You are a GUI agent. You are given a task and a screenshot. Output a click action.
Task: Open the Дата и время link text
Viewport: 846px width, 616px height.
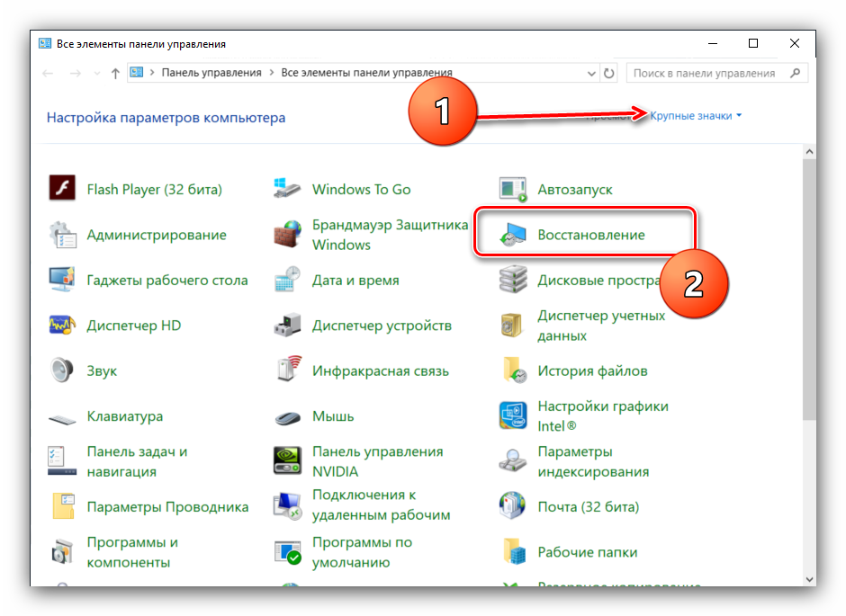[355, 281]
